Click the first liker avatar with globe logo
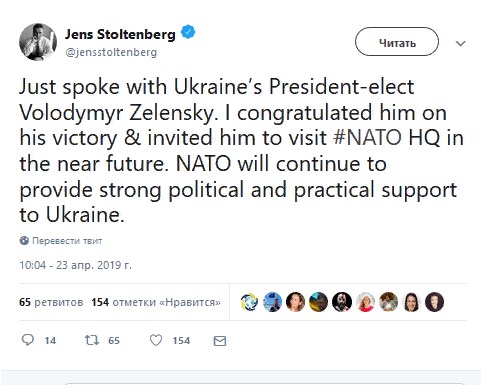Image resolution: width=481 pixels, height=389 pixels. (249, 302)
